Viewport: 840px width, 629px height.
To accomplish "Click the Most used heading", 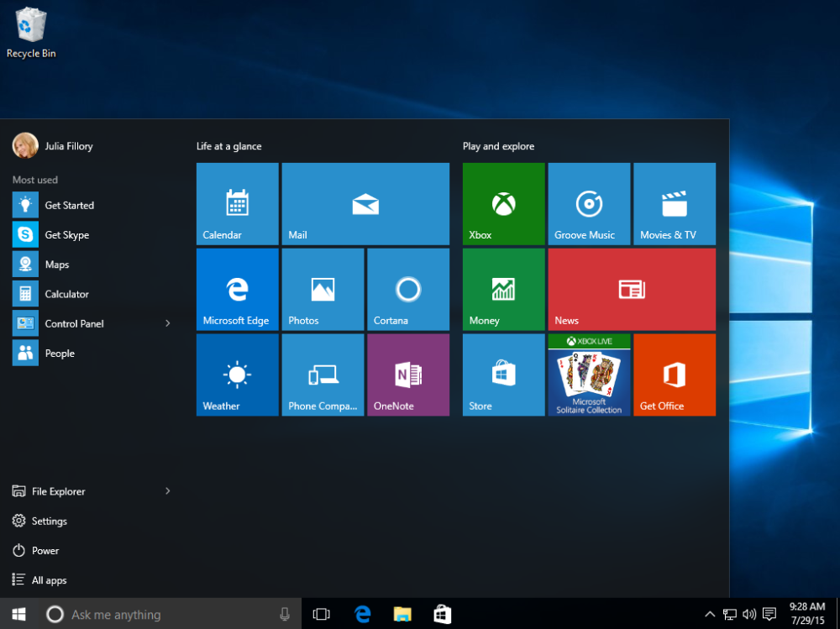I will (x=34, y=180).
